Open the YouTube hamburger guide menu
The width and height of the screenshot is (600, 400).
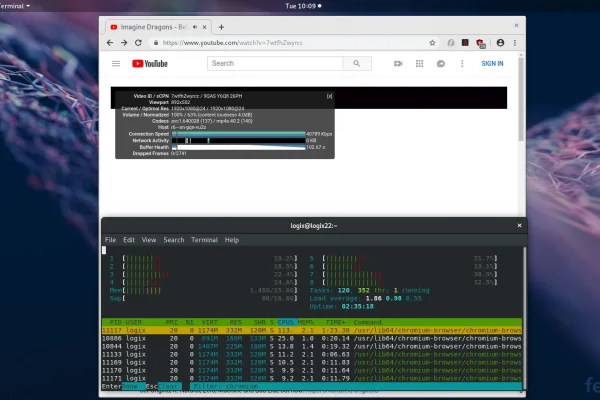(x=116, y=63)
